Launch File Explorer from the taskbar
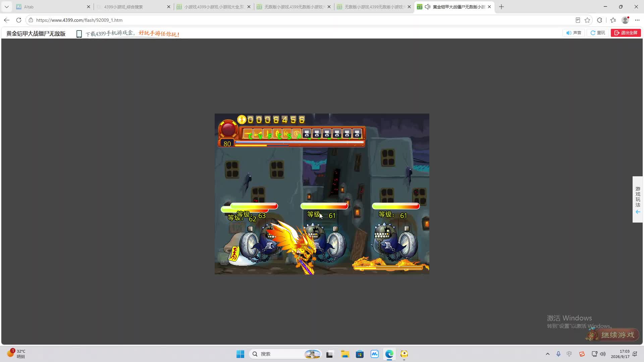The image size is (644, 362). tap(345, 354)
